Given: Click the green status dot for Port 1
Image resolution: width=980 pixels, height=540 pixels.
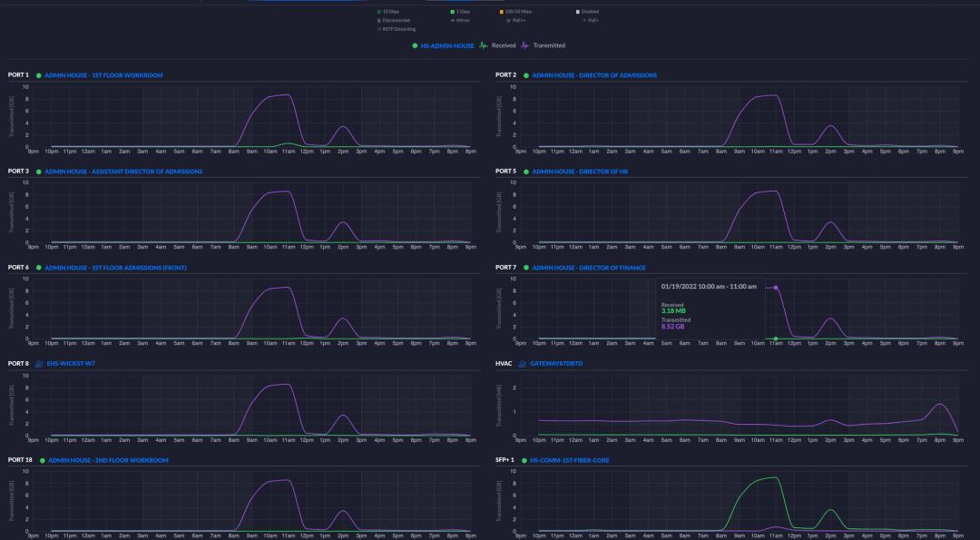Looking at the screenshot, I should [39, 75].
